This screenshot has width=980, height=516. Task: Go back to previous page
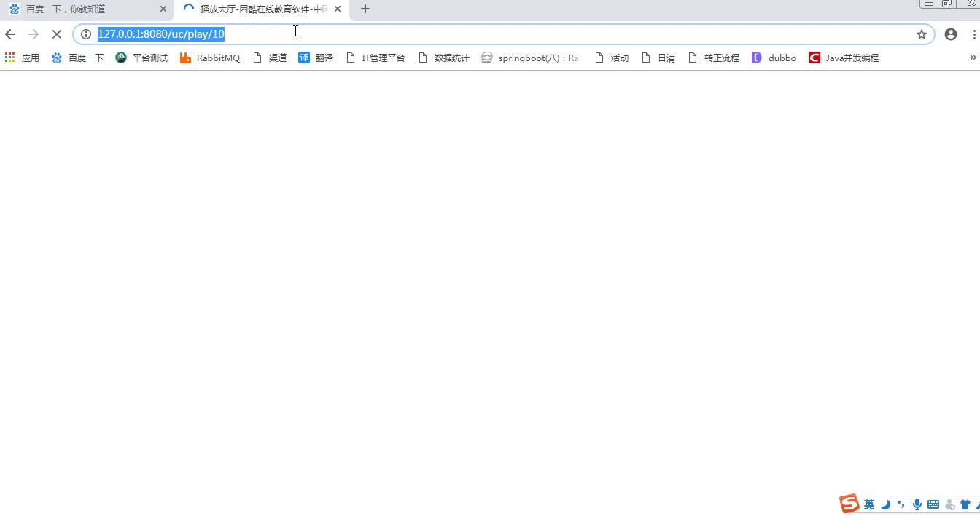coord(10,34)
